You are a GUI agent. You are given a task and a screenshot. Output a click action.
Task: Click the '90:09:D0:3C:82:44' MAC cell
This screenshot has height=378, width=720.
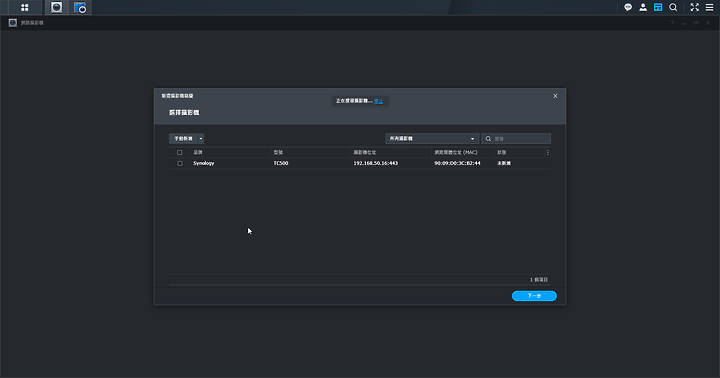click(457, 164)
